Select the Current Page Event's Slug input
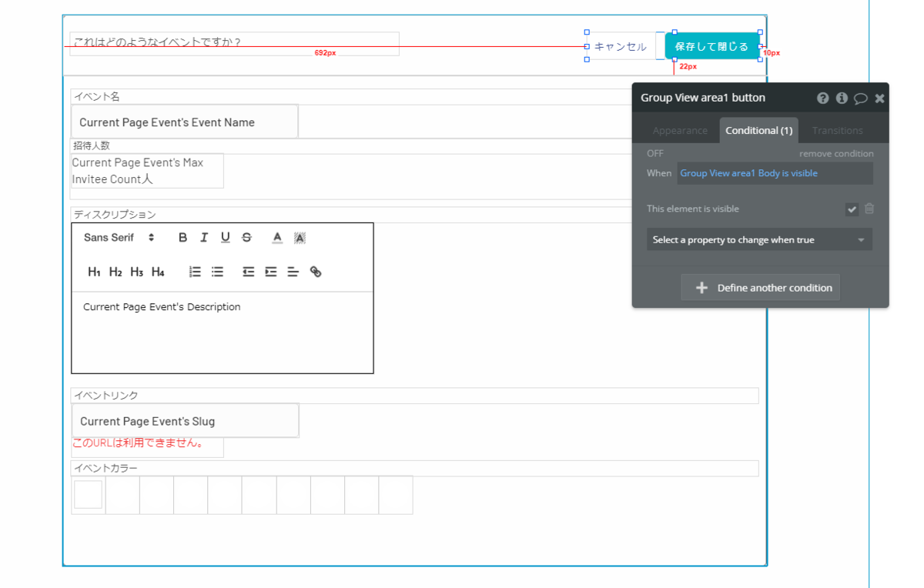 (x=186, y=421)
